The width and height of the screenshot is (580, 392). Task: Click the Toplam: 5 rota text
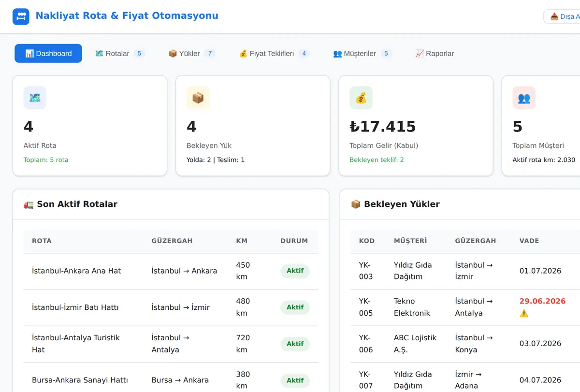pos(46,160)
